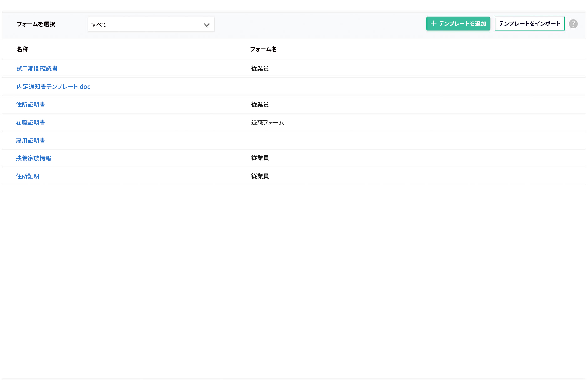This screenshot has width=588, height=391.
Task: Open the help icon
Action: tap(574, 23)
